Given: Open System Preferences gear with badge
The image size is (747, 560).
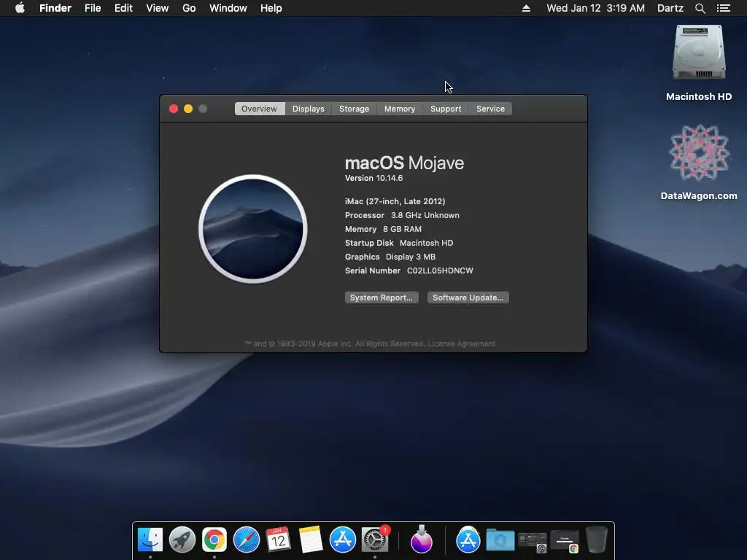Looking at the screenshot, I should point(375,540).
